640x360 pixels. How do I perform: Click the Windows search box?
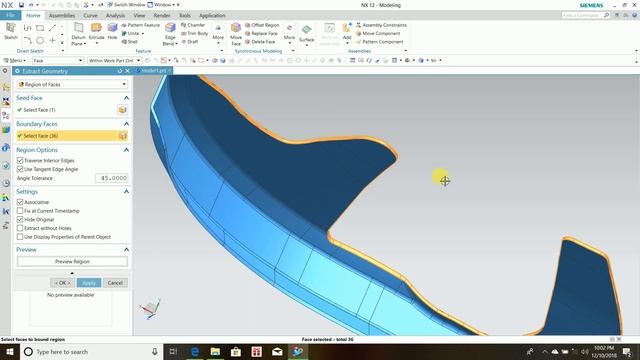(91, 351)
